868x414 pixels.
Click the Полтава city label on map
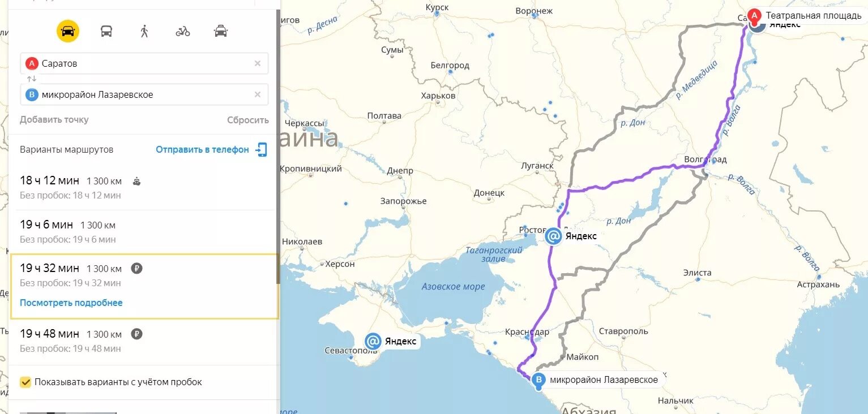coord(384,116)
